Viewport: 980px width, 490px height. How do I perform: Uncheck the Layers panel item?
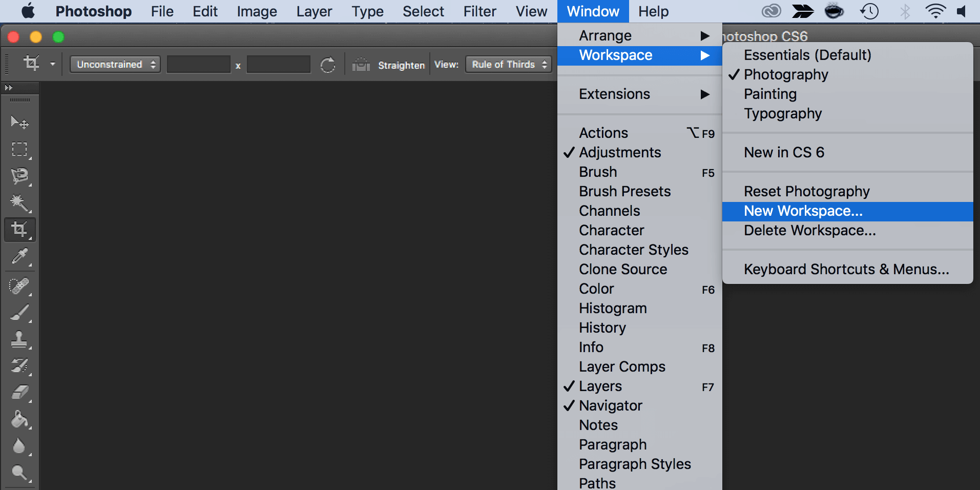(600, 386)
